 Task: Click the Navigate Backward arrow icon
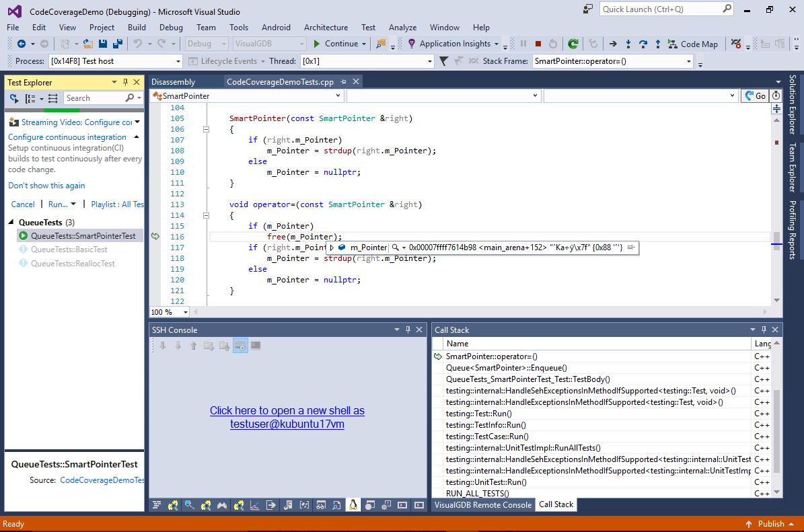[x=21, y=44]
